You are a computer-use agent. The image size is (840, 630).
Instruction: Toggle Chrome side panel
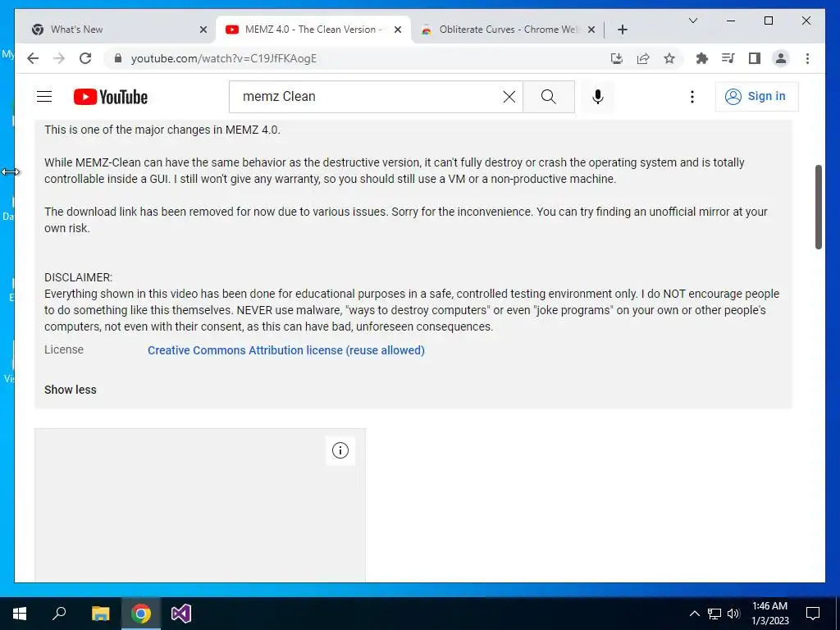[755, 58]
